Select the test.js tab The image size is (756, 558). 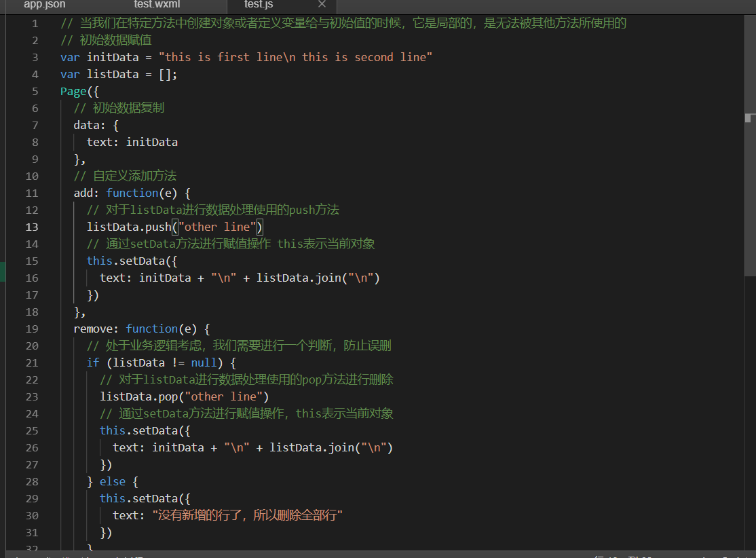(259, 5)
